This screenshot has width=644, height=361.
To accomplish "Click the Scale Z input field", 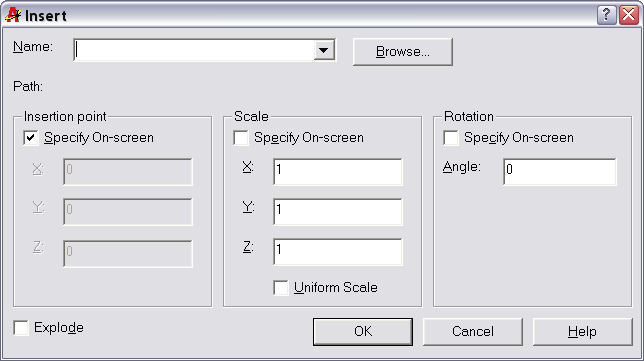I will [x=338, y=252].
